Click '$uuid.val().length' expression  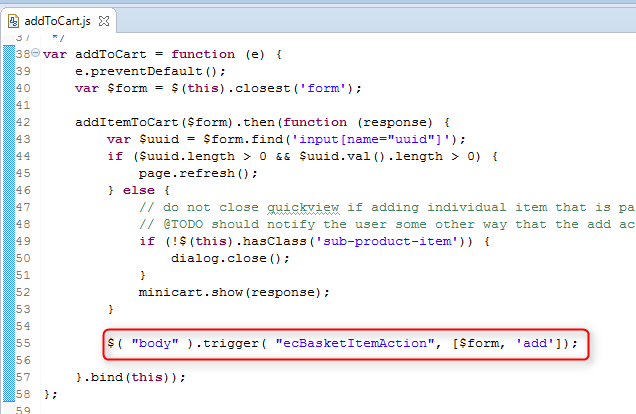[x=371, y=157]
